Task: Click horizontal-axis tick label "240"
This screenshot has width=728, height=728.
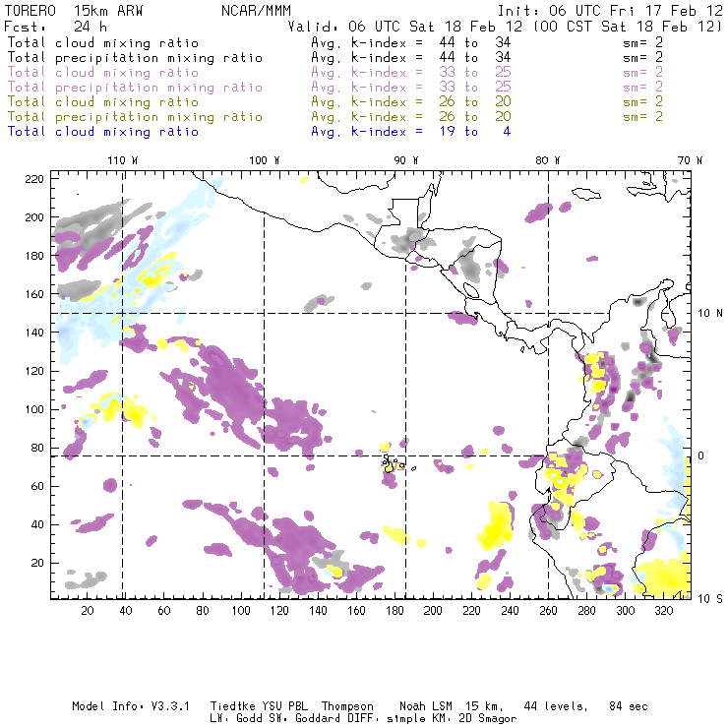Action: tap(510, 611)
